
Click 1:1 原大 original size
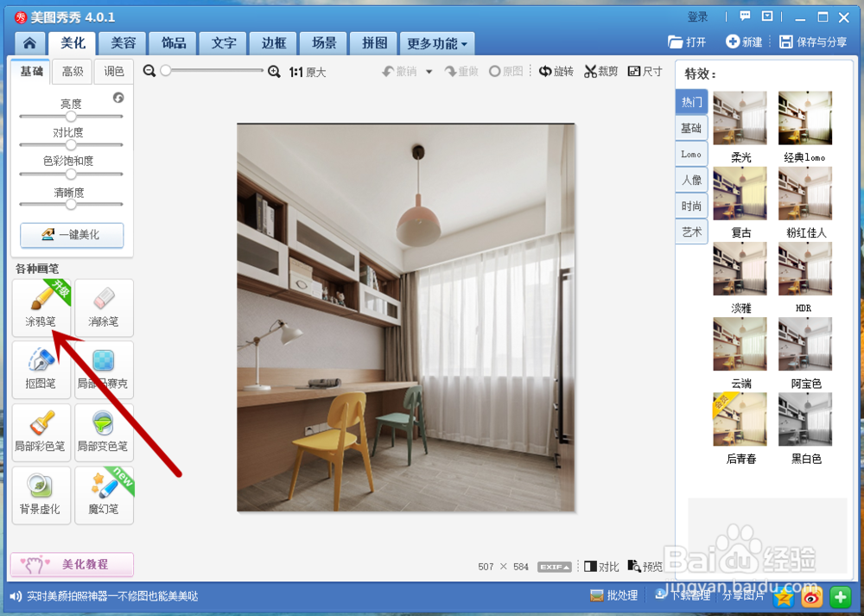click(x=308, y=73)
